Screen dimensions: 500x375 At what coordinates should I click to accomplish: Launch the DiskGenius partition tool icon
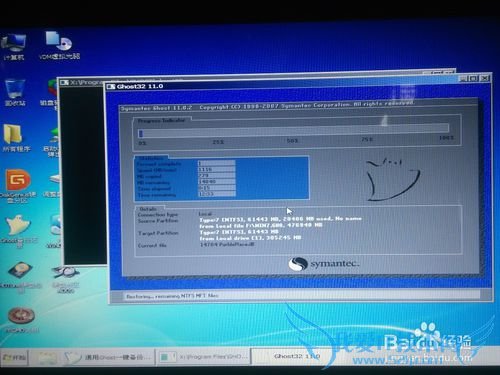pyautogui.click(x=18, y=185)
